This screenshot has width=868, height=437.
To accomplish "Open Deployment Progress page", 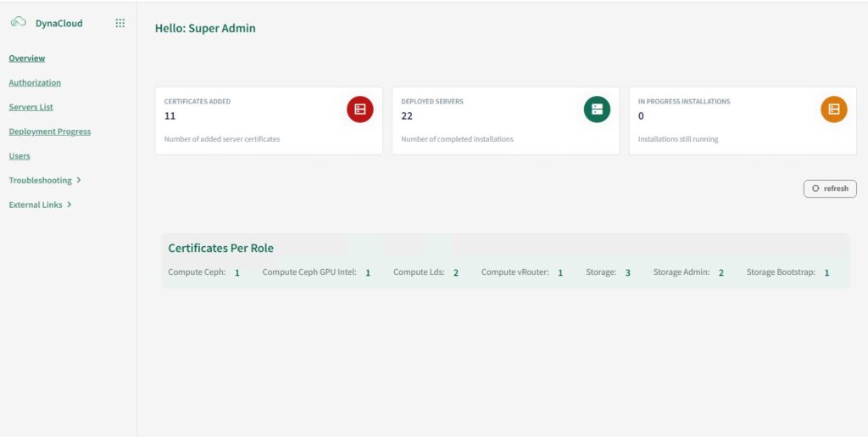I will tap(49, 132).
